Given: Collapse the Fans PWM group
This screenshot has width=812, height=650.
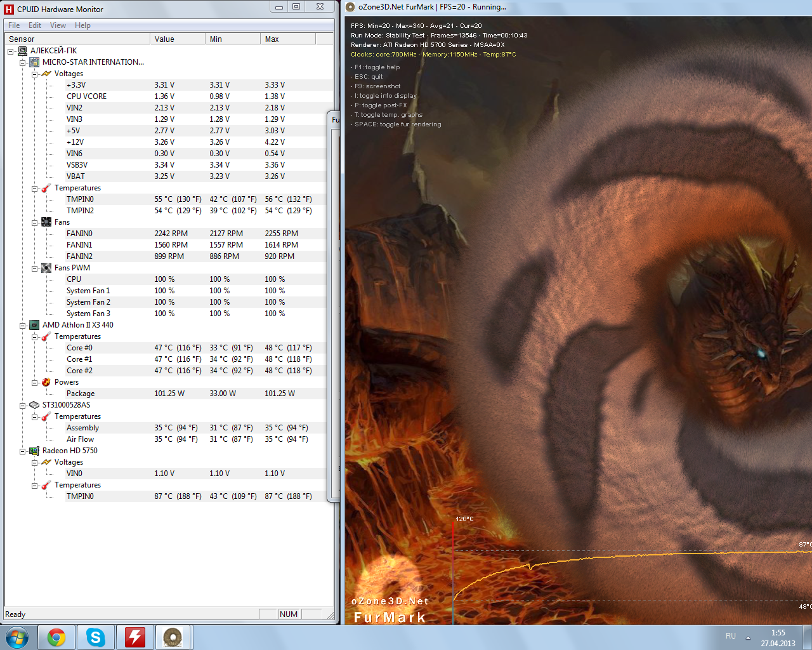Looking at the screenshot, I should click(x=34, y=268).
